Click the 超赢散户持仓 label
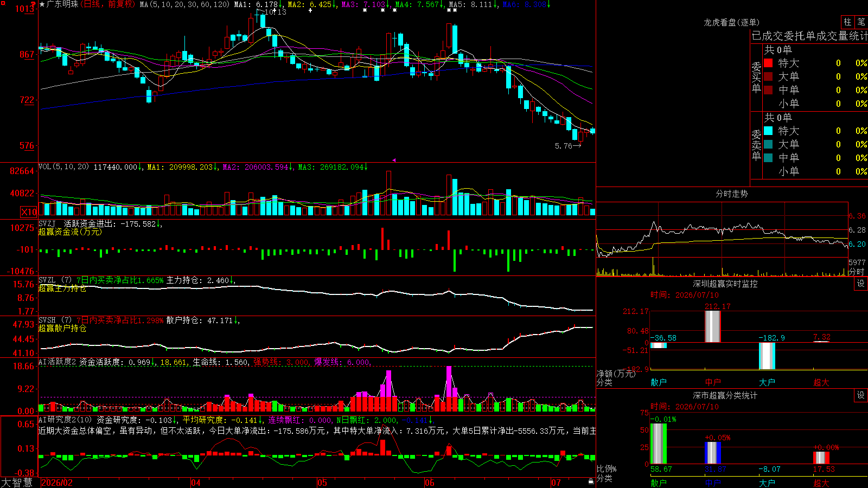The height and width of the screenshot is (488, 868). [62, 329]
